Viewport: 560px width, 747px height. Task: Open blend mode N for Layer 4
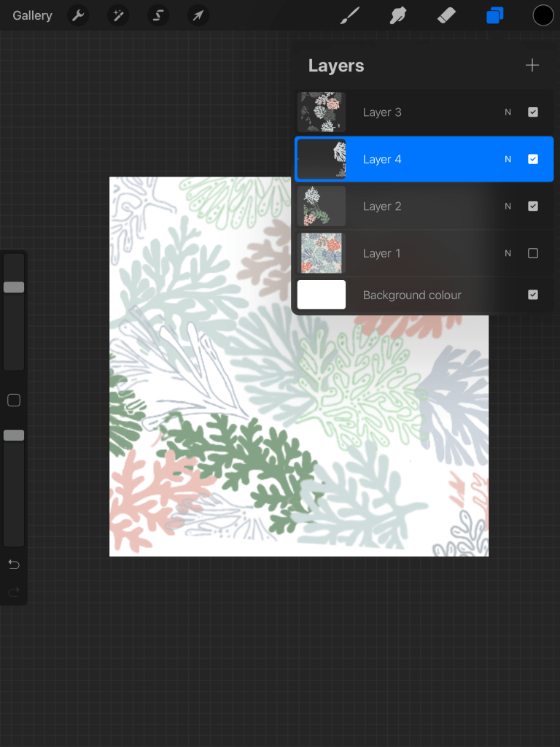tap(508, 159)
